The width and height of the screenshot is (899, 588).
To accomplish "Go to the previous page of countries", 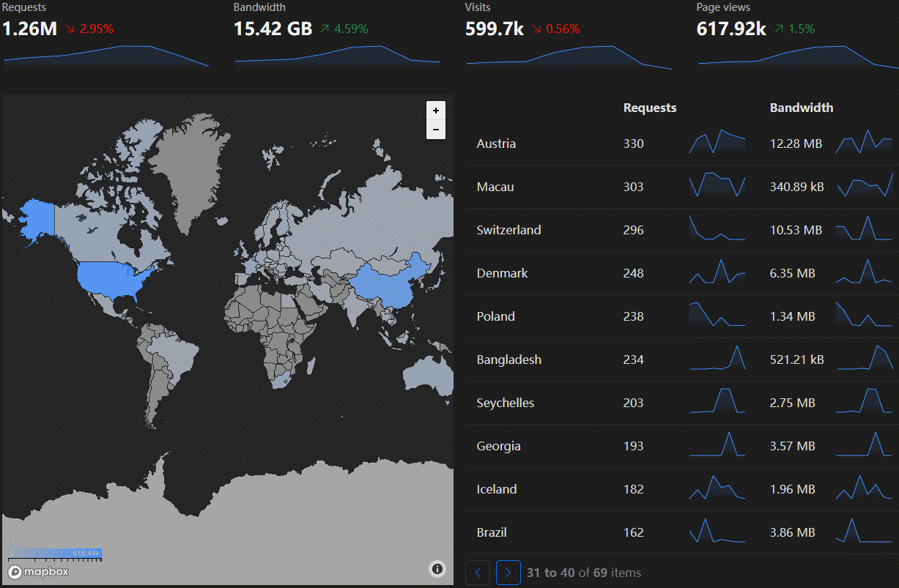I will tap(478, 573).
